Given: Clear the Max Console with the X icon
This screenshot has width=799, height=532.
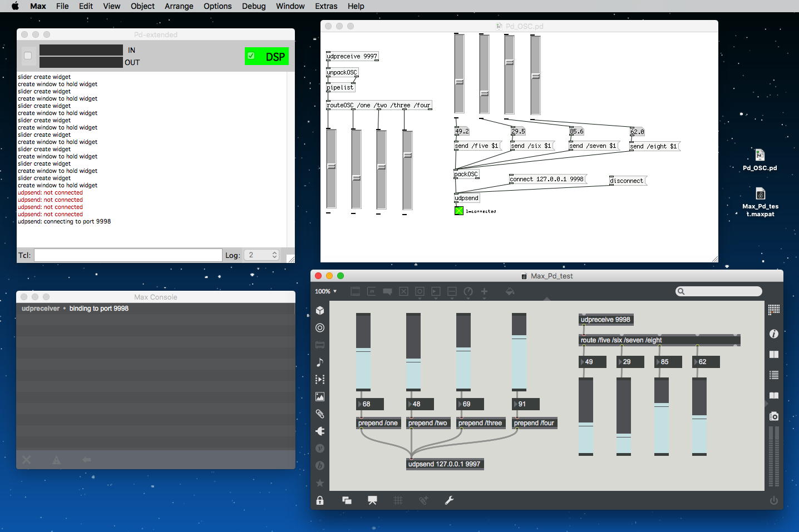Looking at the screenshot, I should (x=27, y=460).
